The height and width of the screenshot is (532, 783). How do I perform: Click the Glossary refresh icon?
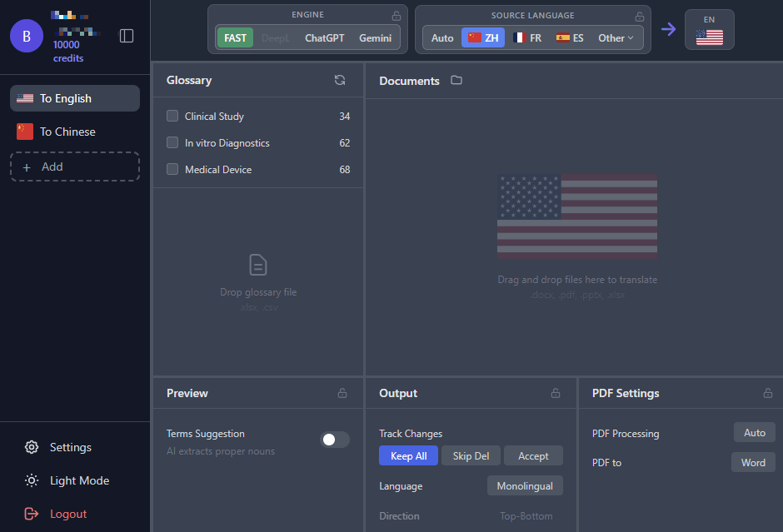pos(340,80)
